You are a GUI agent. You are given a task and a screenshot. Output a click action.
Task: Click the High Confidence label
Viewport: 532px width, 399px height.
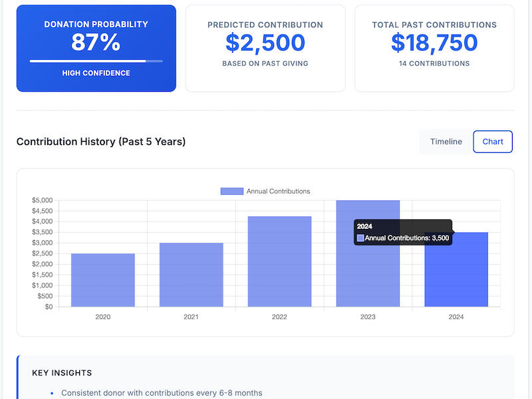(96, 73)
